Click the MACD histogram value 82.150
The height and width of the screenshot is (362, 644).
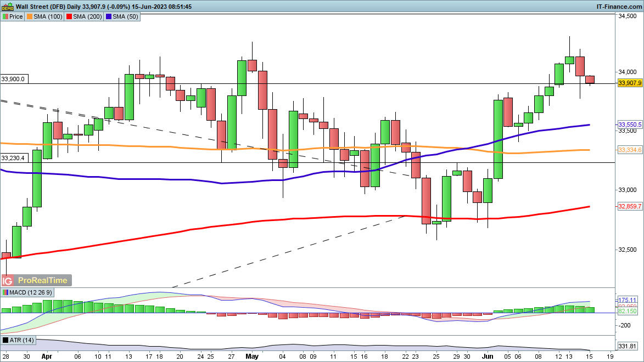tap(628, 312)
